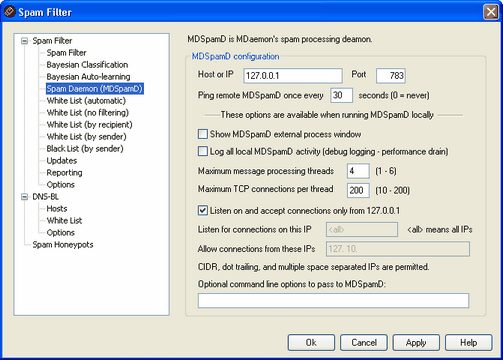Click the seconds (0 = never) text

(x=394, y=95)
